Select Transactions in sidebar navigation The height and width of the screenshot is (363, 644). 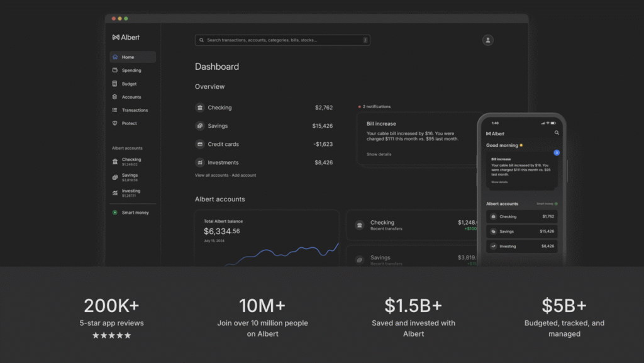[135, 110]
